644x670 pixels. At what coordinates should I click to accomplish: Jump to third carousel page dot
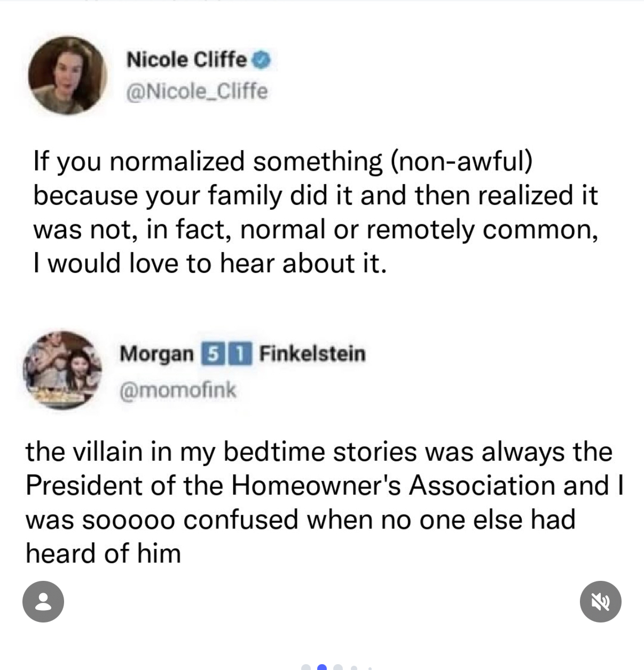click(338, 667)
